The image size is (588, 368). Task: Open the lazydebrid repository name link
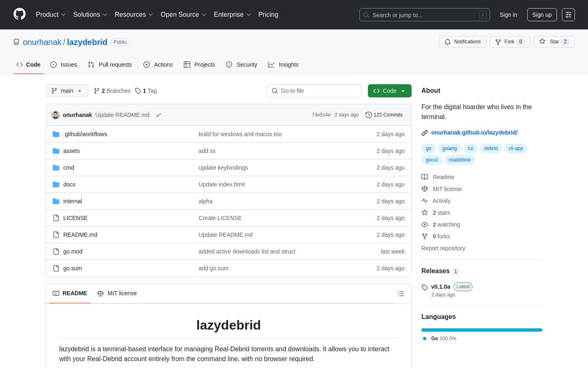[x=87, y=42]
